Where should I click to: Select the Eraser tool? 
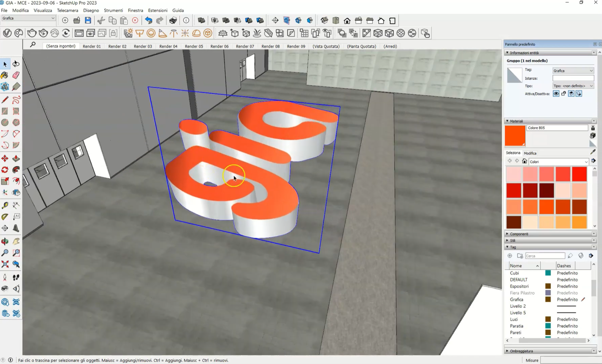point(16,75)
